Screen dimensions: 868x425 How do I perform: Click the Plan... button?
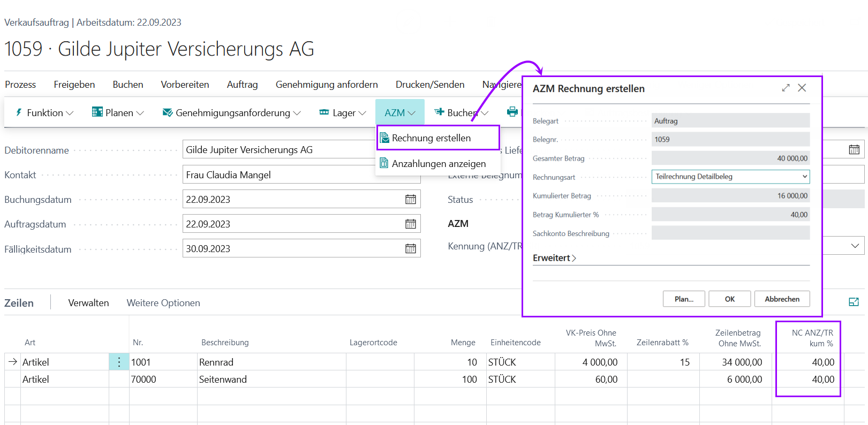684,299
